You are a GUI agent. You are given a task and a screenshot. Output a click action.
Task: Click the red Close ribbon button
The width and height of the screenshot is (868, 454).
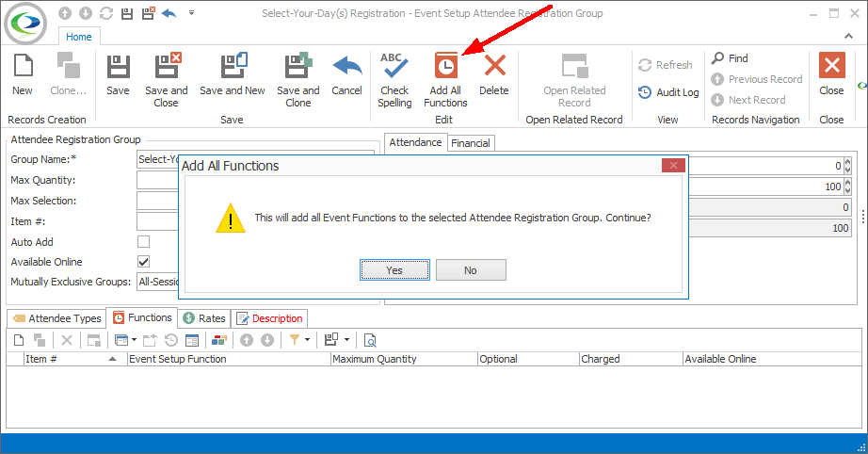tap(831, 74)
